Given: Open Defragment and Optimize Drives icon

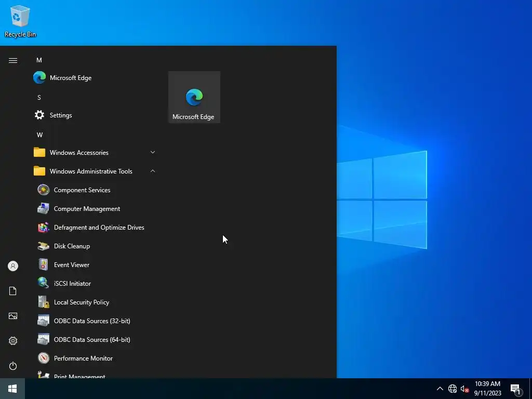Looking at the screenshot, I should tap(44, 227).
